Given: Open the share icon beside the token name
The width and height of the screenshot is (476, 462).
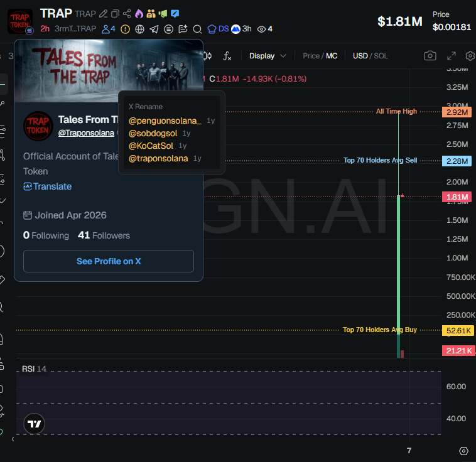Looking at the screenshot, I should point(127,14).
